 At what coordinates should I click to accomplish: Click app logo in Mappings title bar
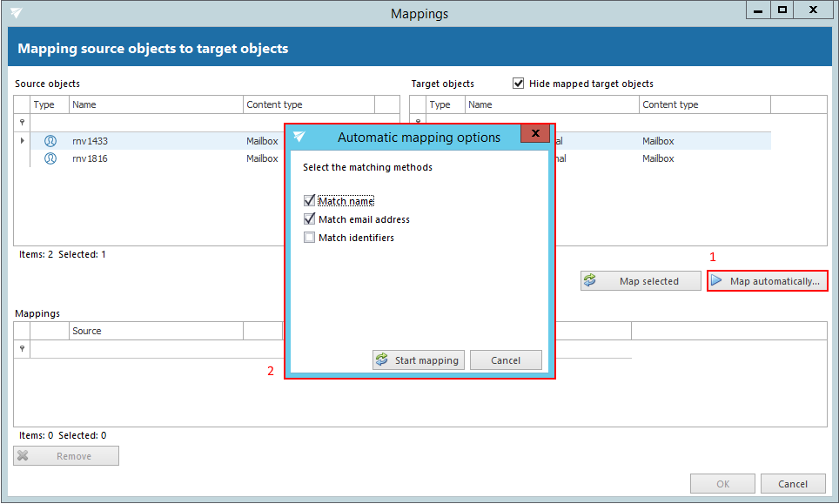(x=16, y=13)
